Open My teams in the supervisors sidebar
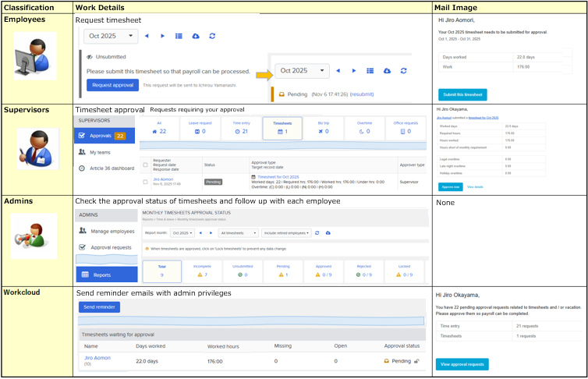This screenshot has width=588, height=379. [101, 153]
